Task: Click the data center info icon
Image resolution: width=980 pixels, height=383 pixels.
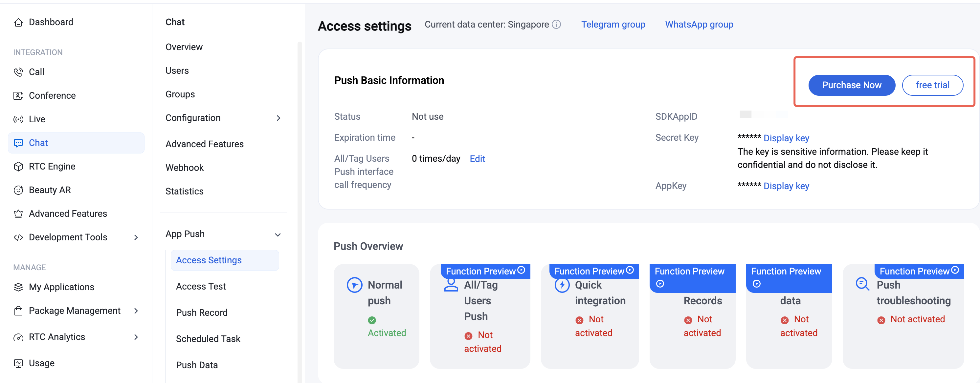Action: 556,25
